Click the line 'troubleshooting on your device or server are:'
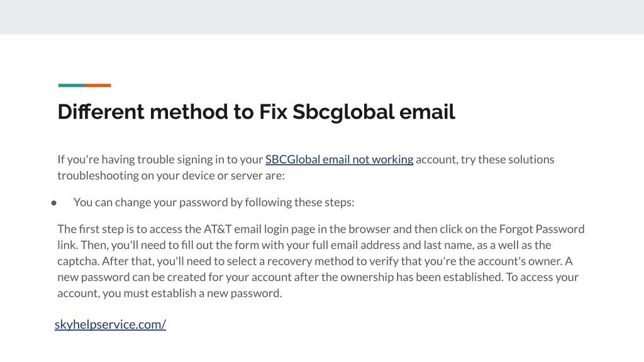The image size is (644, 362). point(171,175)
